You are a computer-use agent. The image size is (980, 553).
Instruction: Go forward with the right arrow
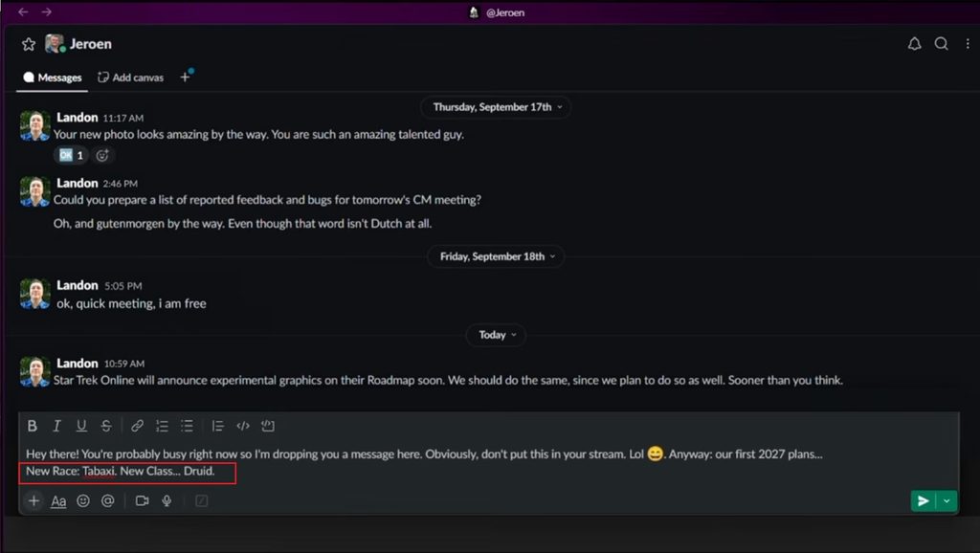(x=47, y=11)
